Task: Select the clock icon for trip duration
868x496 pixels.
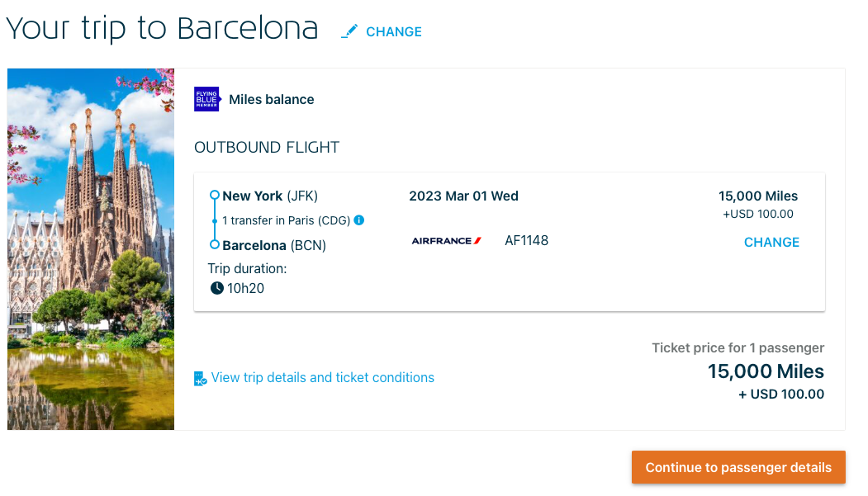Action: (216, 288)
